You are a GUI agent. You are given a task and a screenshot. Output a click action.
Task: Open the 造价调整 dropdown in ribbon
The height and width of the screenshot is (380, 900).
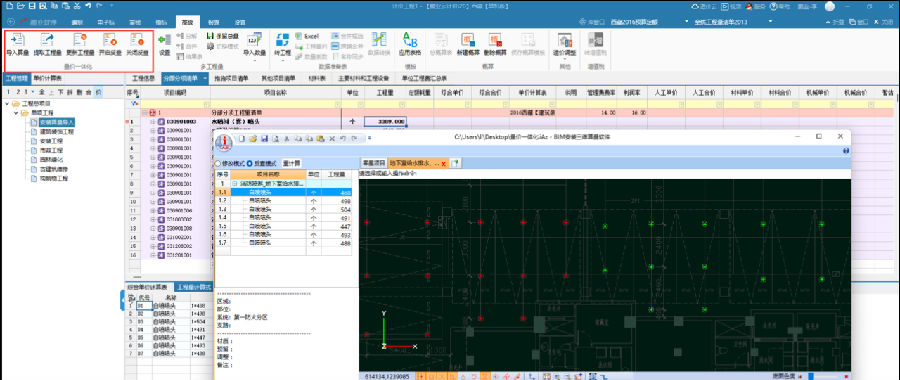564,45
